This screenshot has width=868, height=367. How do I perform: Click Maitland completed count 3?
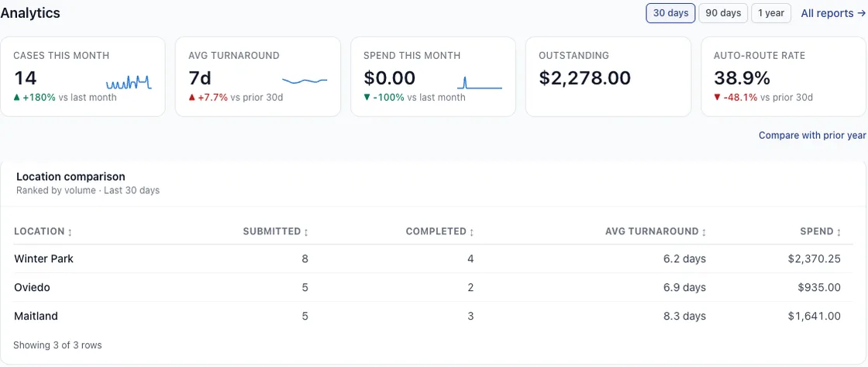point(470,317)
